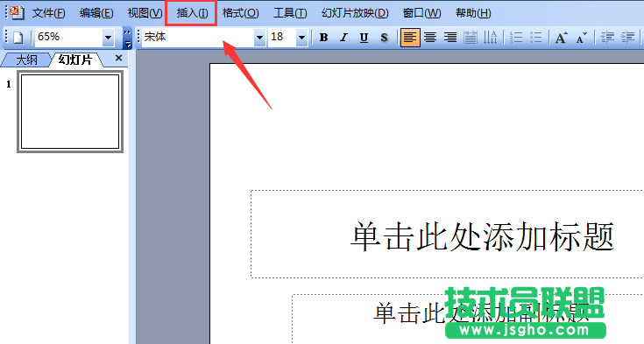Screen dimensions: 644x344
Task: Close the slides pane
Action: pyautogui.click(x=118, y=59)
